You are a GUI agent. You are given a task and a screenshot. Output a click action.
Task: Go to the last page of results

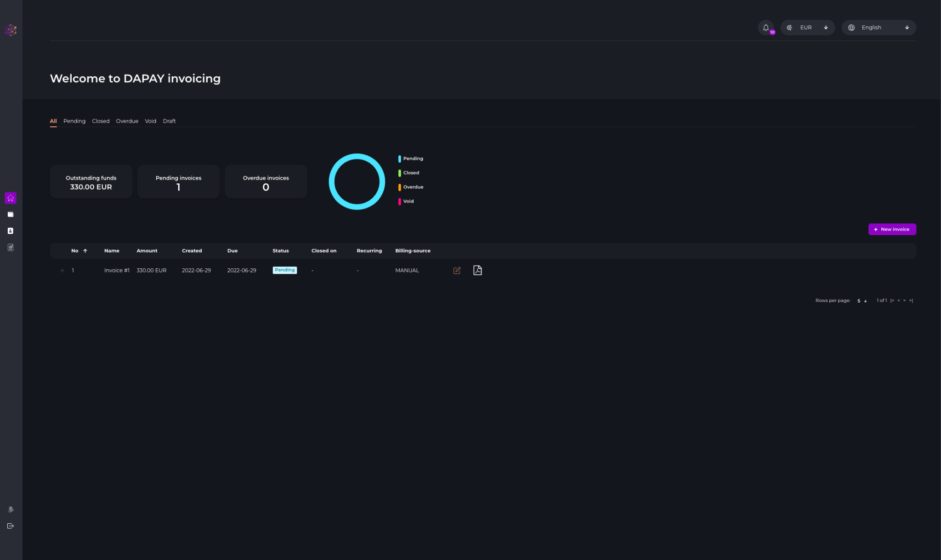(911, 301)
